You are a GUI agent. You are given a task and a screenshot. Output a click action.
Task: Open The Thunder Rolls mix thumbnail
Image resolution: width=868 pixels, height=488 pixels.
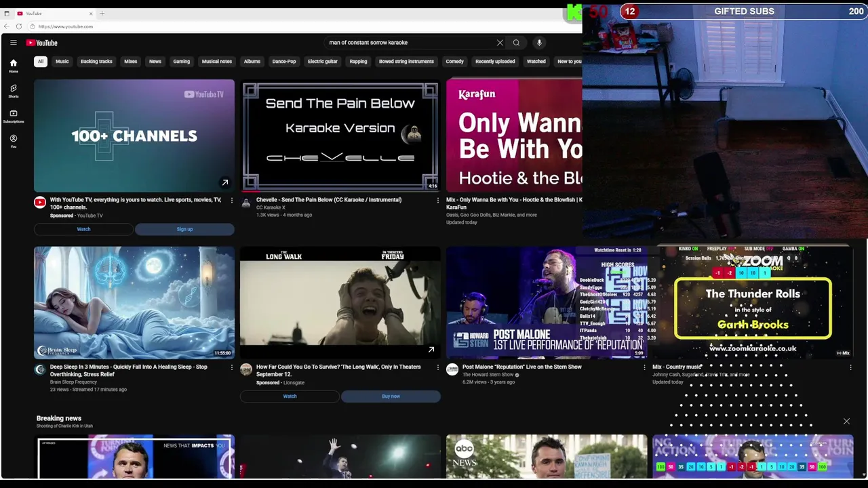click(753, 302)
